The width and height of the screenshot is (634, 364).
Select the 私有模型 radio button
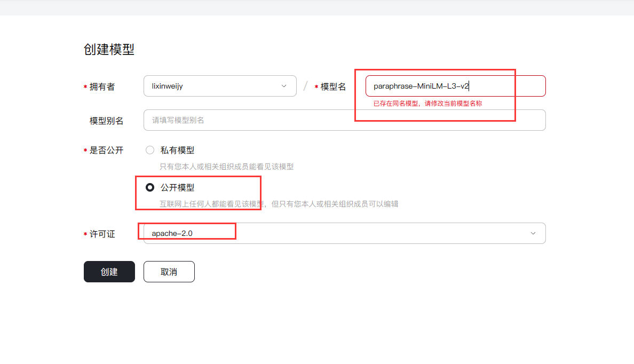[x=150, y=151]
